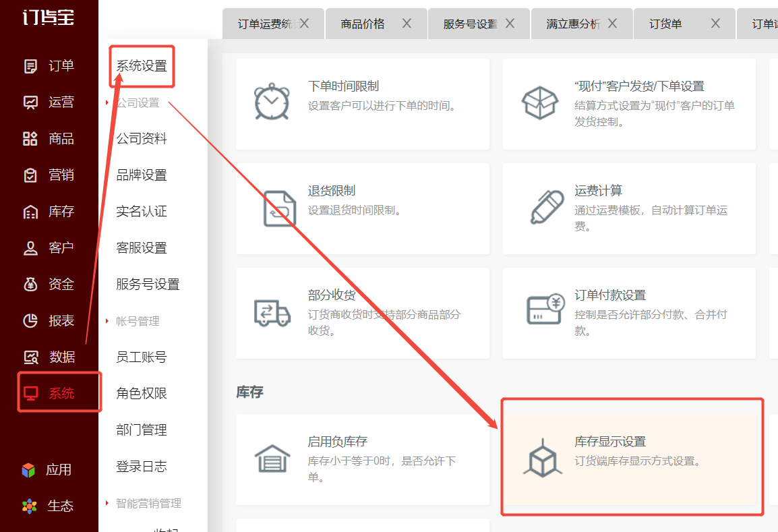Click the 商品 grid icon

coord(30,138)
